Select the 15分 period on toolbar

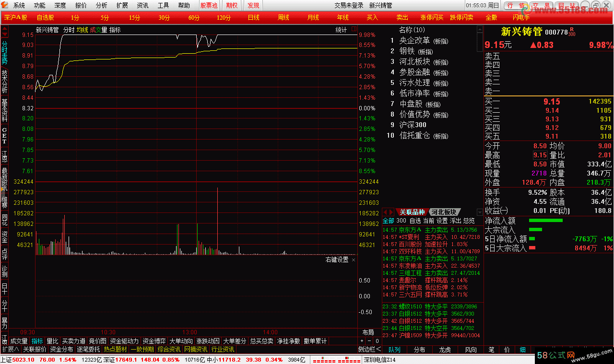tap(134, 17)
